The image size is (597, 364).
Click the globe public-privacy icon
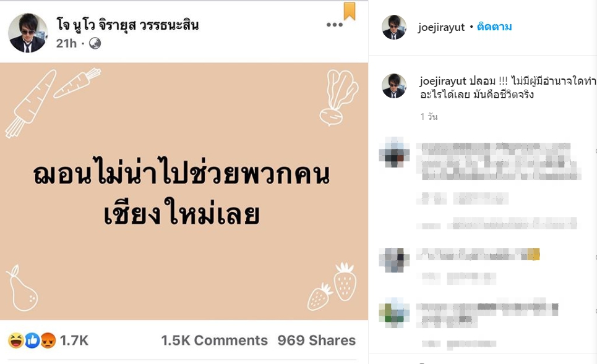pos(95,43)
